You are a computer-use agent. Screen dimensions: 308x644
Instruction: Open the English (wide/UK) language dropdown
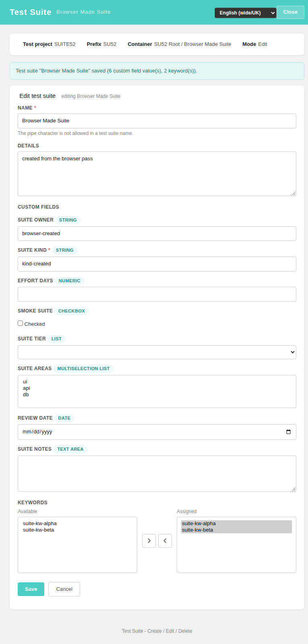point(246,13)
